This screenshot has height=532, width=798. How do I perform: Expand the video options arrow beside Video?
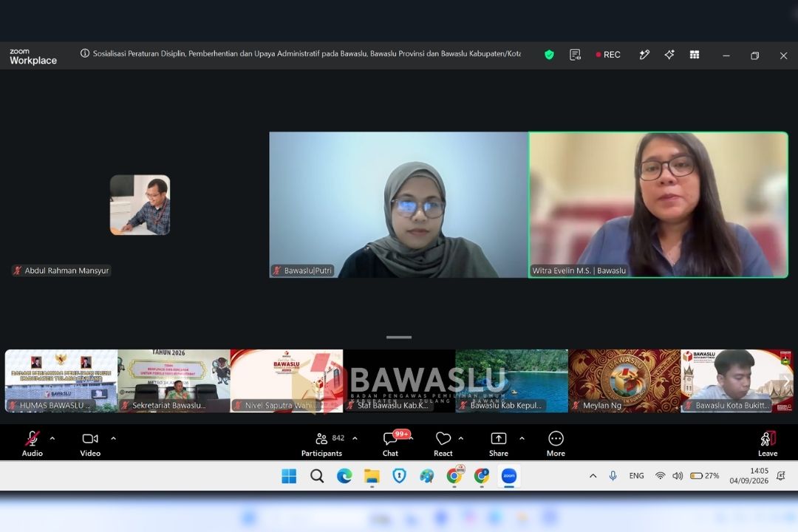click(113, 438)
